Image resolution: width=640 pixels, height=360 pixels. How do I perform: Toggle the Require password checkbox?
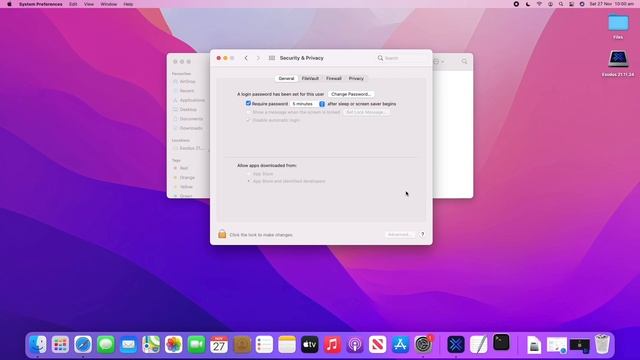[x=248, y=104]
